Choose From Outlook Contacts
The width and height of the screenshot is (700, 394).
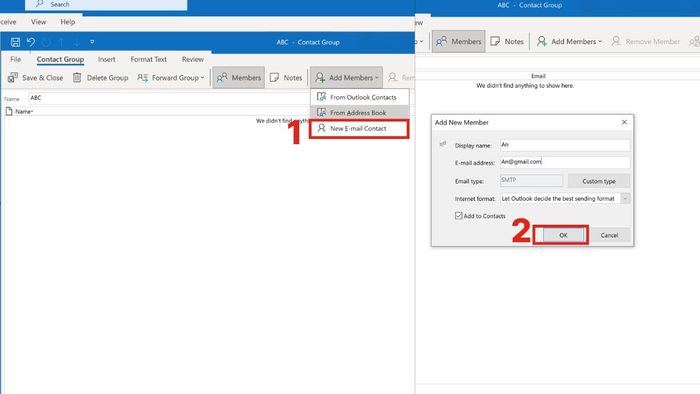click(359, 97)
